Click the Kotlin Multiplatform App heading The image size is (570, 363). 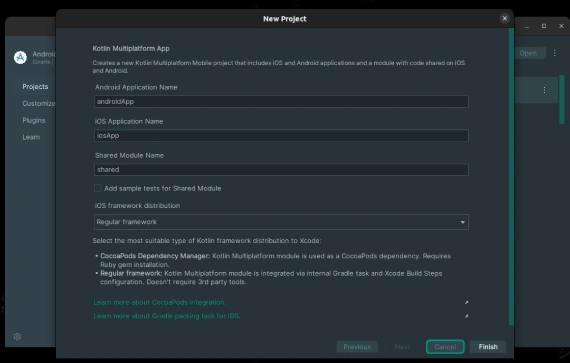point(131,48)
